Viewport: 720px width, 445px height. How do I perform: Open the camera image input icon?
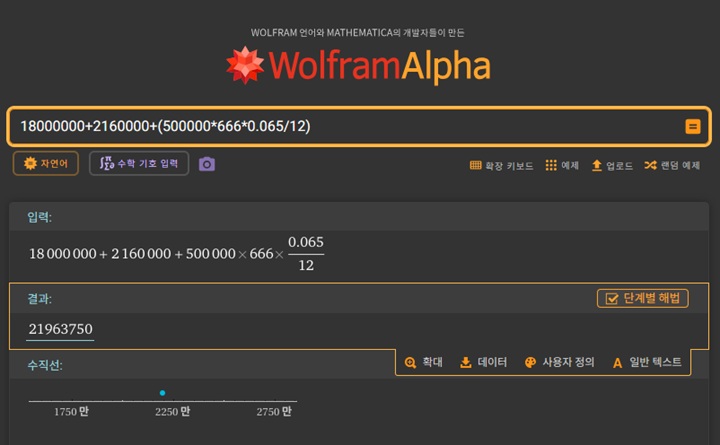[x=207, y=164]
